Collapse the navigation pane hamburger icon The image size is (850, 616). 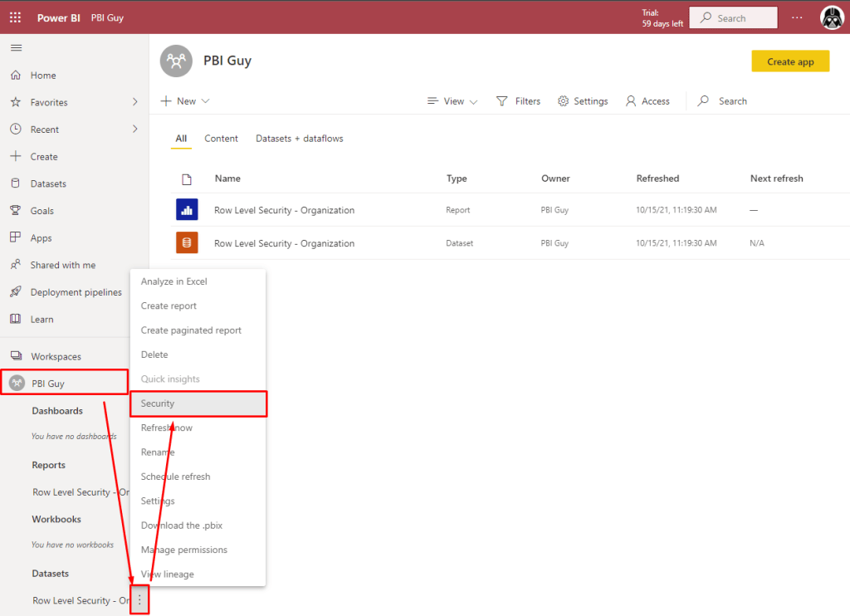15,47
